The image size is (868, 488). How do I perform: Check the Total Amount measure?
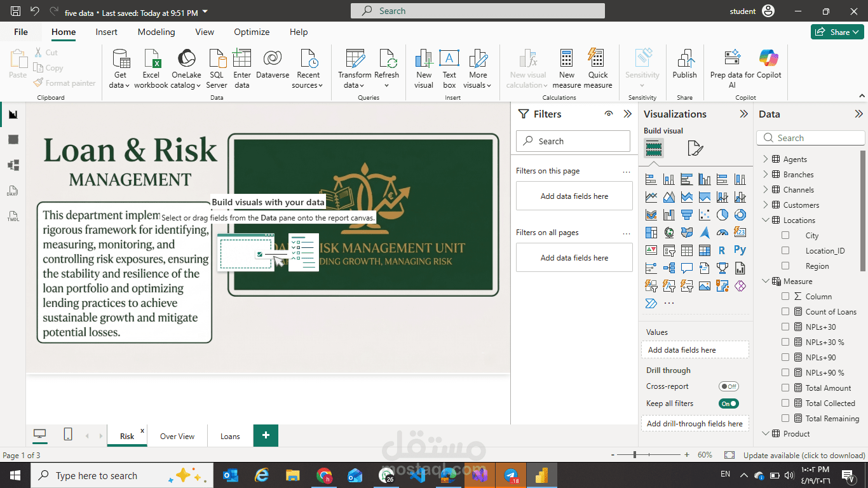pos(785,388)
